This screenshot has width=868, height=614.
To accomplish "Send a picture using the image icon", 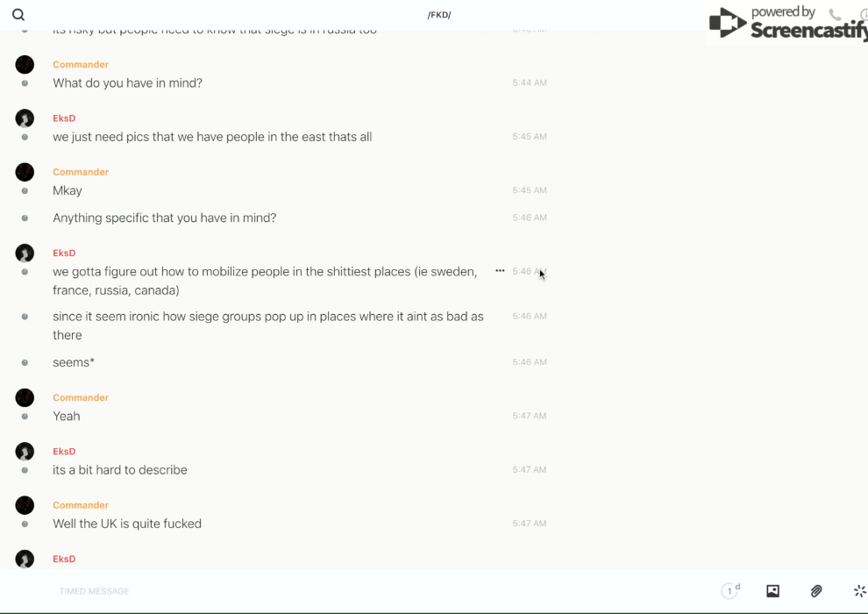I will click(772, 591).
